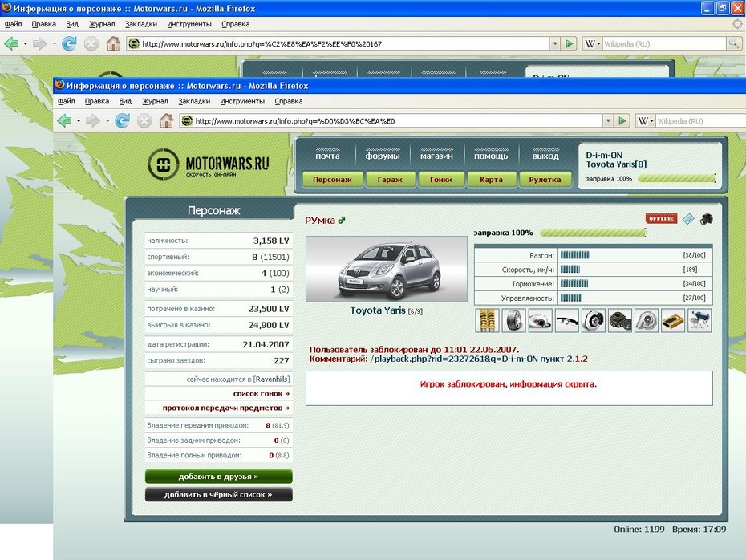
Task: Open back-history dropdown arrow in front window
Action: [x=79, y=121]
